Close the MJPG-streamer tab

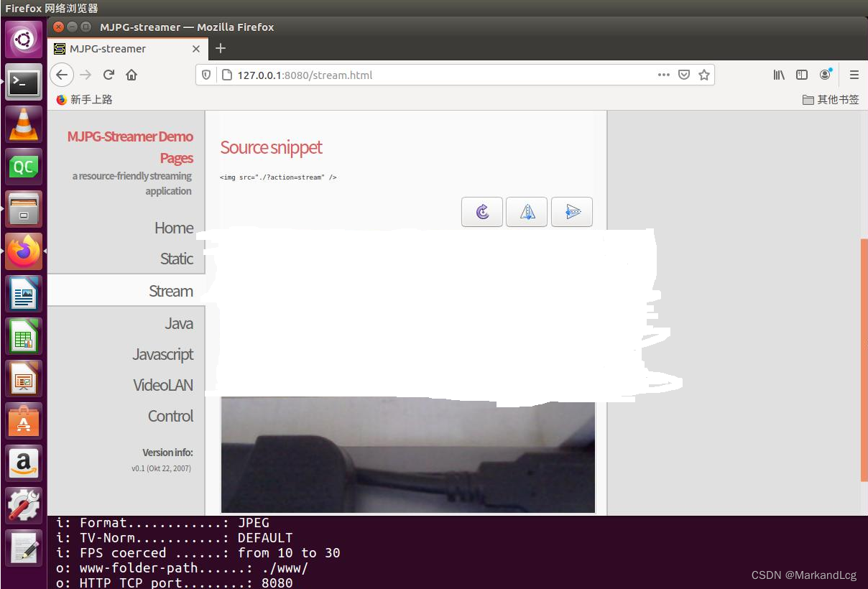point(196,49)
